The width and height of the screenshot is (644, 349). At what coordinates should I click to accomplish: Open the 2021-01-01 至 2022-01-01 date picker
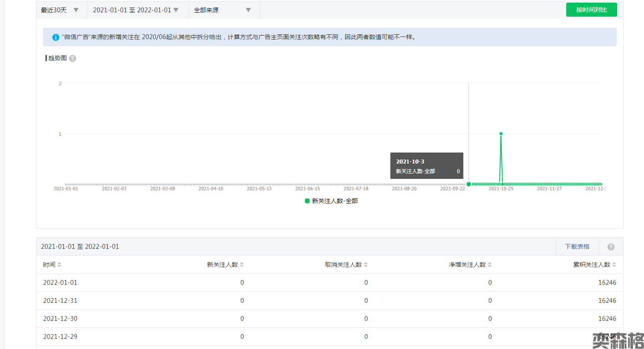point(136,10)
